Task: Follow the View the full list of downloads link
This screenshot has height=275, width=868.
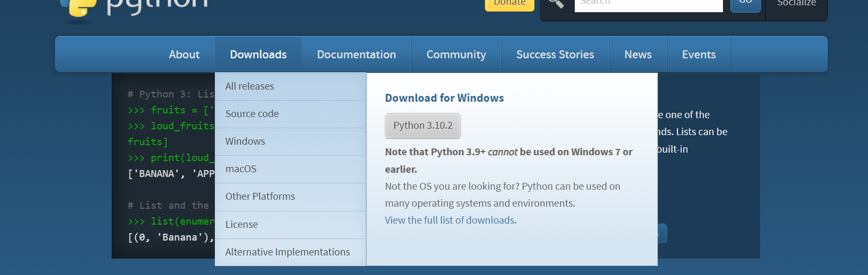Action: point(450,220)
